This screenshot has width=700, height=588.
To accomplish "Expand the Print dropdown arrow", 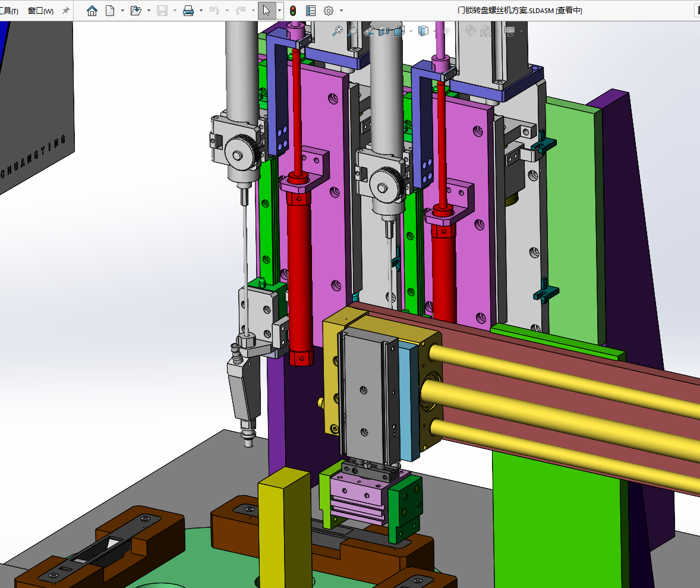I will 201,11.
